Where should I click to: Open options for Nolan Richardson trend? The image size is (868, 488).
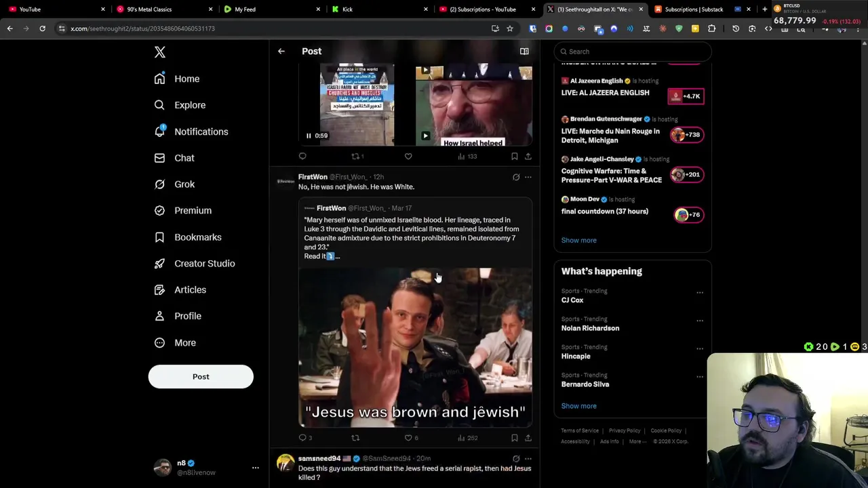[700, 321]
